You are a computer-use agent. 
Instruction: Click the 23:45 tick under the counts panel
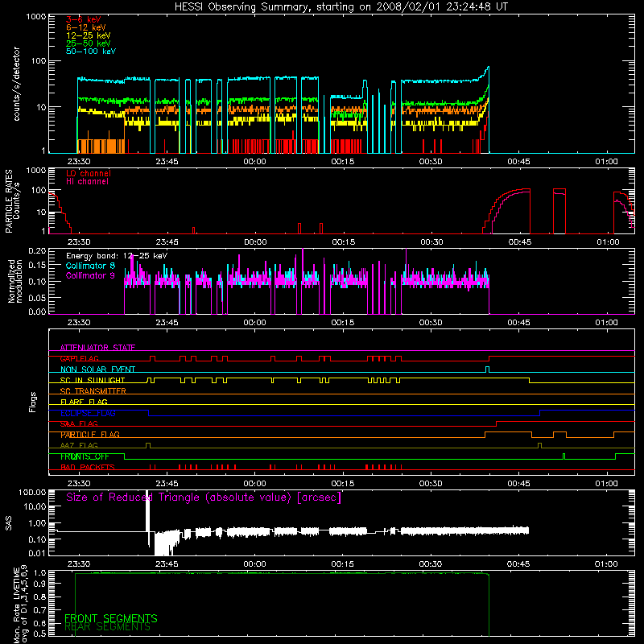[x=167, y=162]
